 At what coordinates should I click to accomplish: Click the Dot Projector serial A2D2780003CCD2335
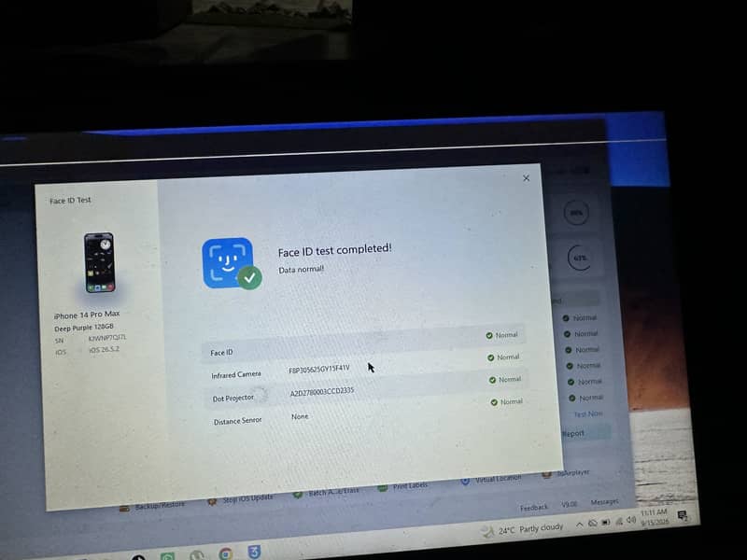[x=321, y=392]
